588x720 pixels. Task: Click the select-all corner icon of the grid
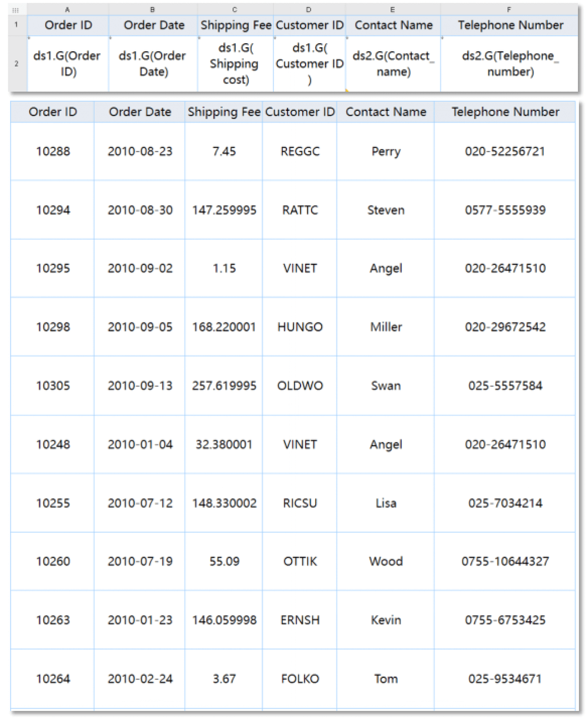[16, 10]
